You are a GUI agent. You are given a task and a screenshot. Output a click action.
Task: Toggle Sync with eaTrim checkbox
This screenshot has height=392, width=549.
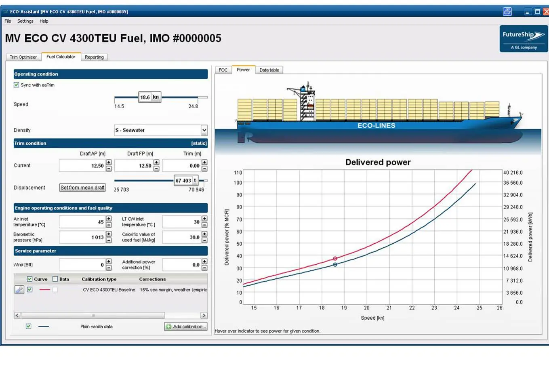click(17, 85)
